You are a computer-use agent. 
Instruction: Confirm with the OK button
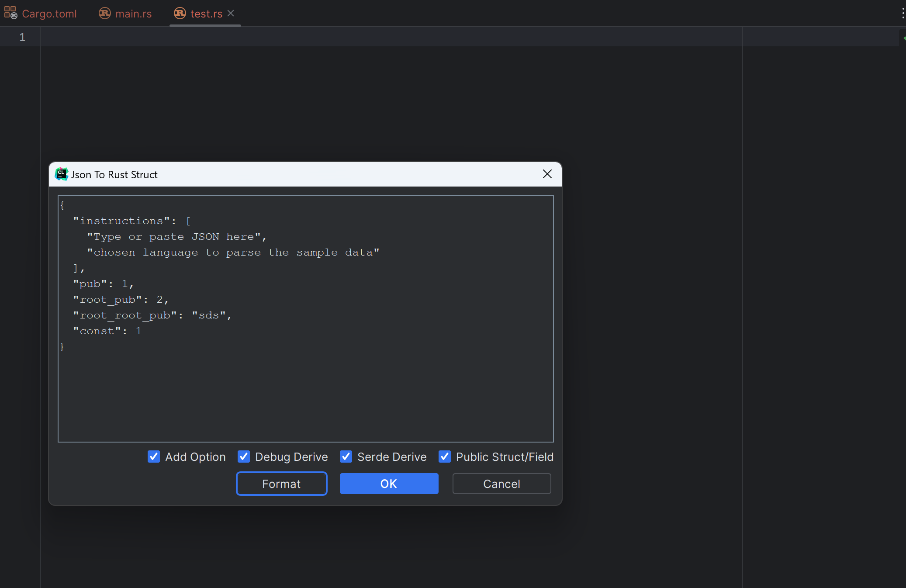click(389, 484)
